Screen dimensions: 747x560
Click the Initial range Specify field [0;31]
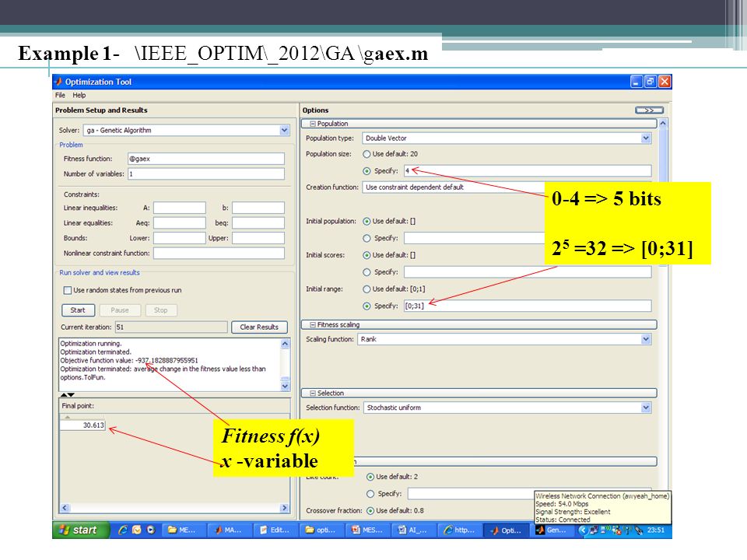pos(528,306)
